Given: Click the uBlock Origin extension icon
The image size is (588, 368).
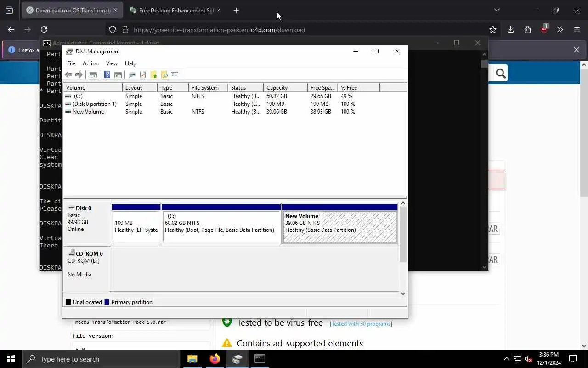Looking at the screenshot, I should 544,29.
